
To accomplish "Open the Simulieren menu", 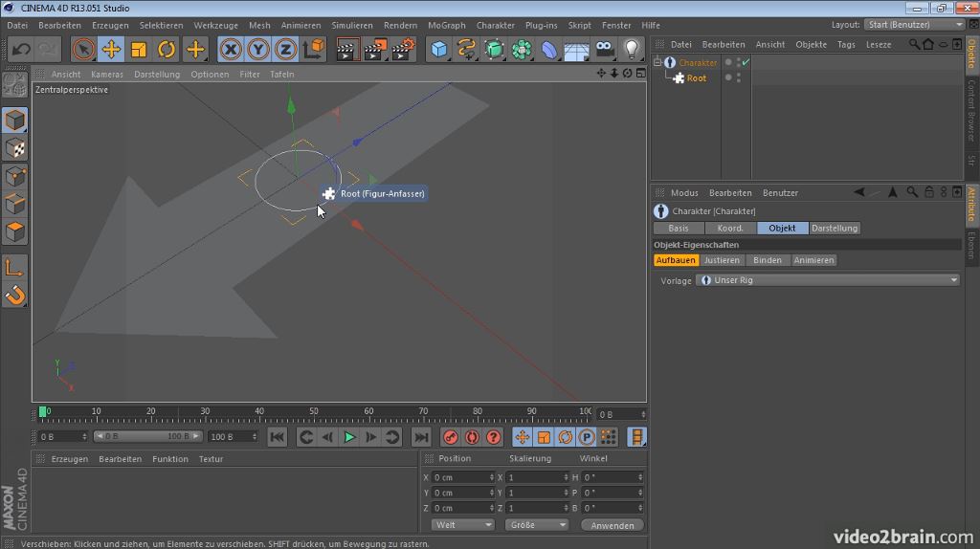I will pyautogui.click(x=352, y=25).
